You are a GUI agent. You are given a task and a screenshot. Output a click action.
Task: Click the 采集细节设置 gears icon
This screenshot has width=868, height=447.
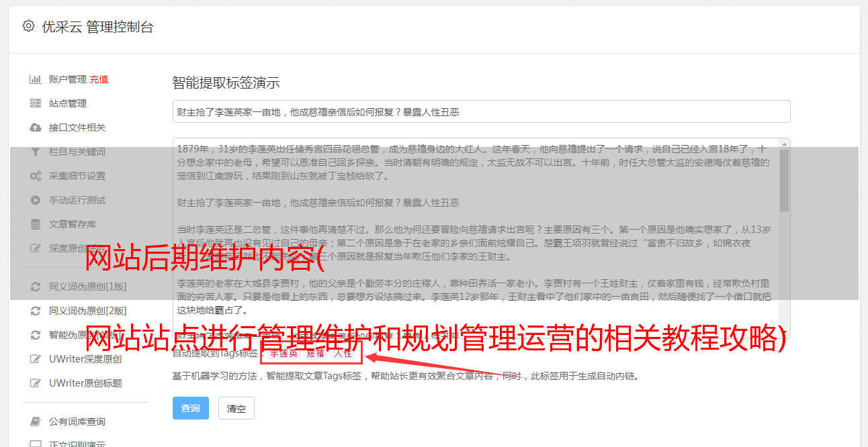click(36, 176)
